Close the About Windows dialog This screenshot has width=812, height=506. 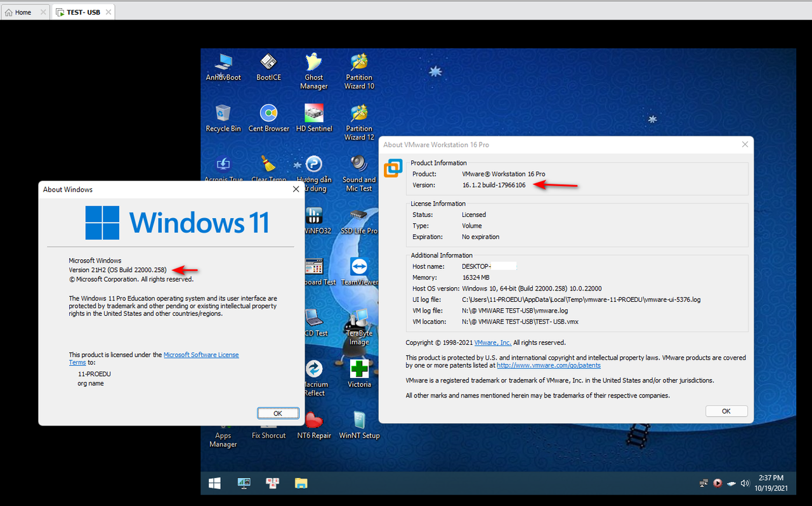point(296,189)
